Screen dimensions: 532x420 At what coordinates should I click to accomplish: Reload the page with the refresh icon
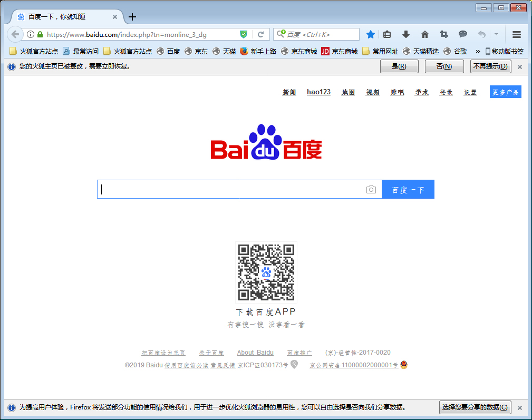[x=261, y=34]
